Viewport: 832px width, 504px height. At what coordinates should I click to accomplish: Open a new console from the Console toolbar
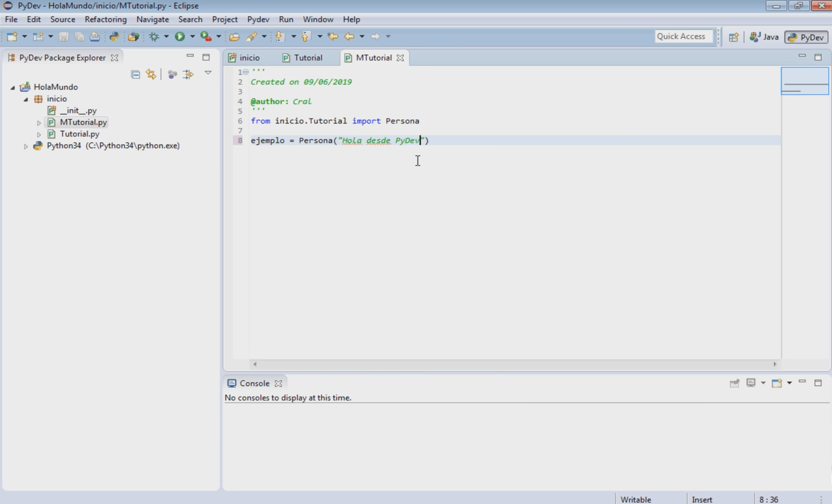[x=777, y=383]
